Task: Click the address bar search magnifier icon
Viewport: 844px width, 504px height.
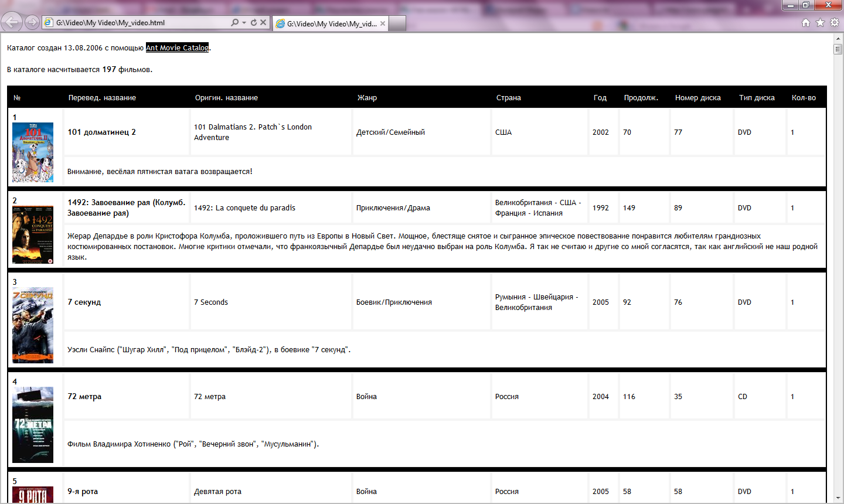Action: (234, 23)
